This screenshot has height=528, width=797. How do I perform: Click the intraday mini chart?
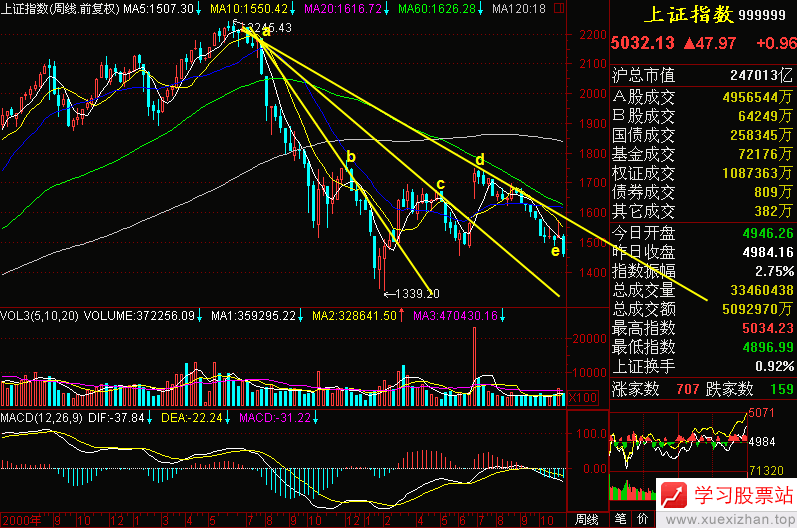[x=679, y=455]
